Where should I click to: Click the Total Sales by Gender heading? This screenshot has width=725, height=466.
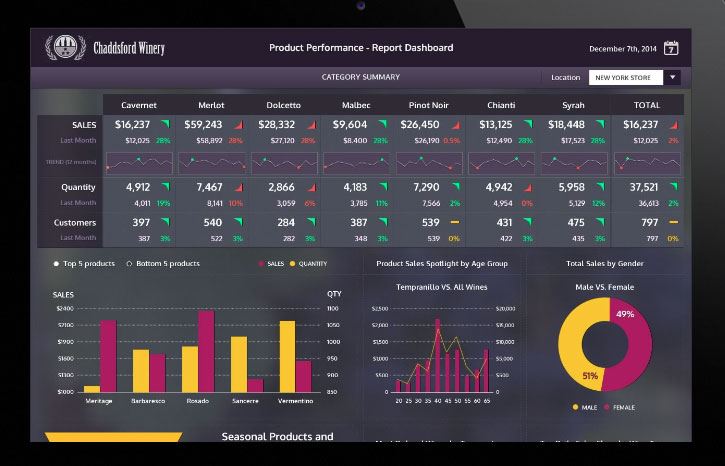pos(605,264)
